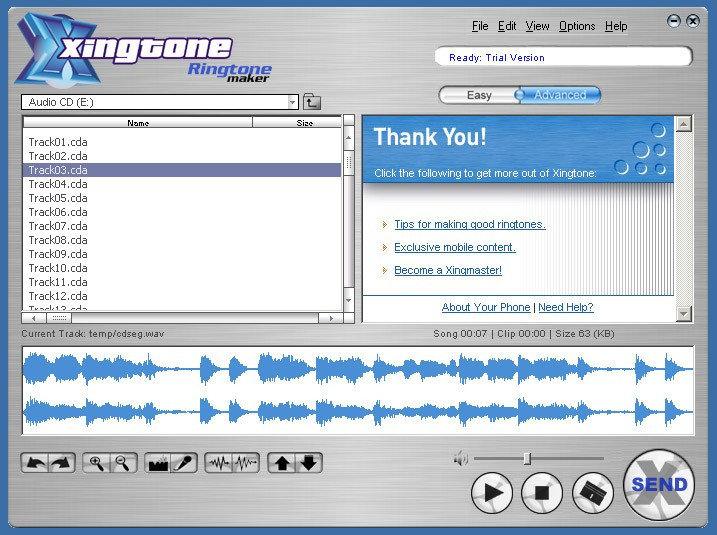This screenshot has height=535, width=717.
Task: Click the undo arrow button
Action: 36,463
